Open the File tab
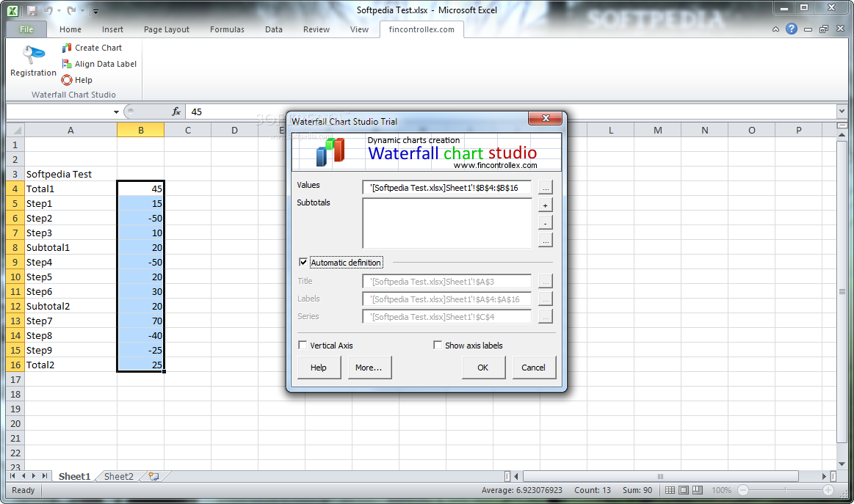 click(x=26, y=29)
